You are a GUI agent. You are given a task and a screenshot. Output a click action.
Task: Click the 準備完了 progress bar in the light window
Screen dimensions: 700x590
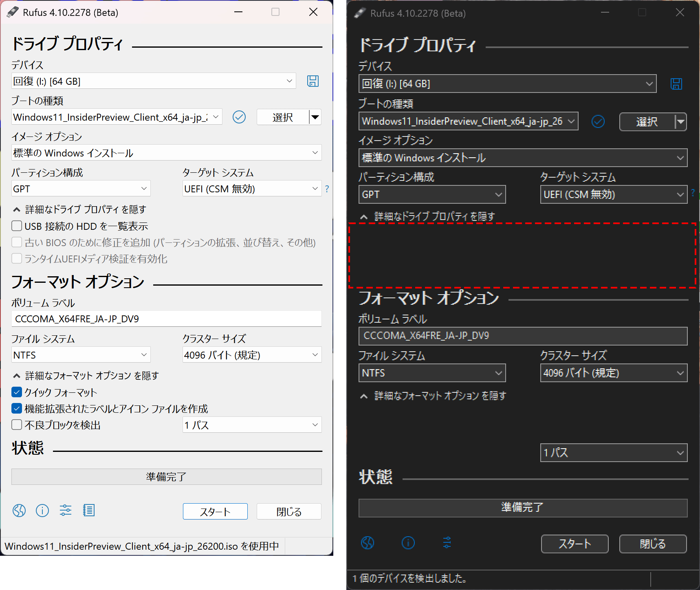(x=166, y=477)
